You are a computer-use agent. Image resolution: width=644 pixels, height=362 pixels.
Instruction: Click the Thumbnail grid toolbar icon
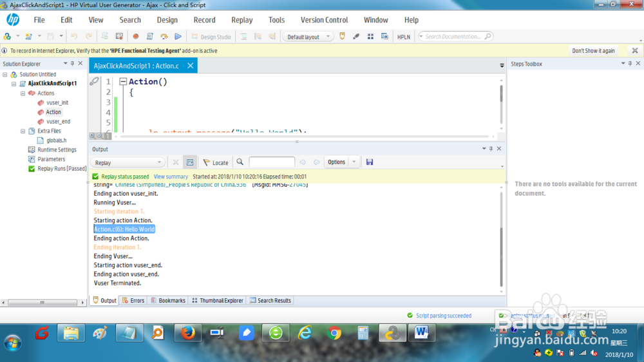point(370,37)
